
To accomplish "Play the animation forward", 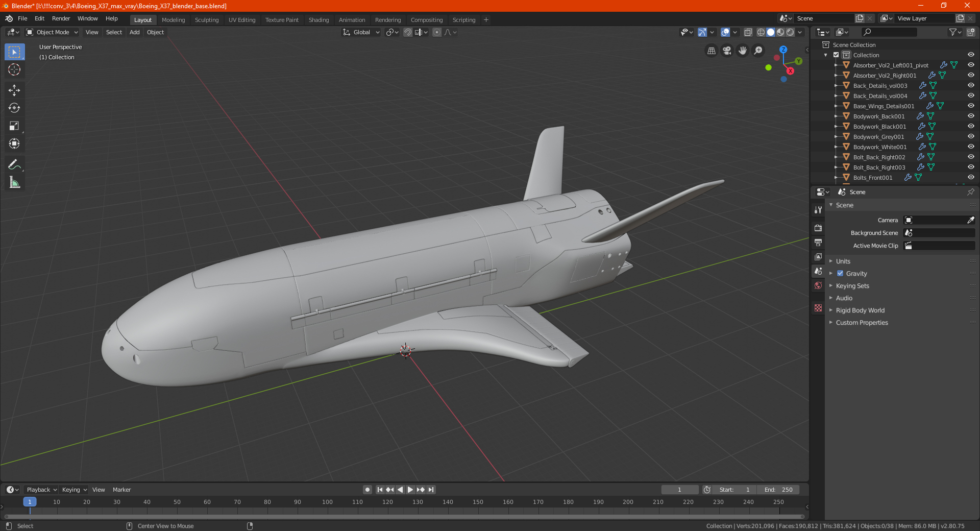I will [410, 490].
